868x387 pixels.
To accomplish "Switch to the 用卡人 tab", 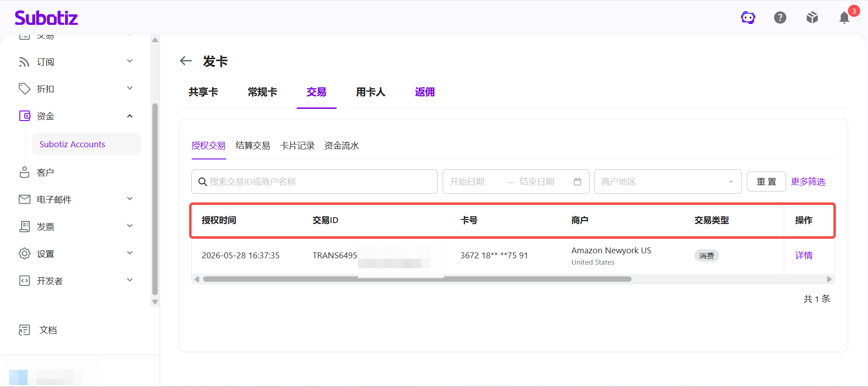I will [x=371, y=92].
